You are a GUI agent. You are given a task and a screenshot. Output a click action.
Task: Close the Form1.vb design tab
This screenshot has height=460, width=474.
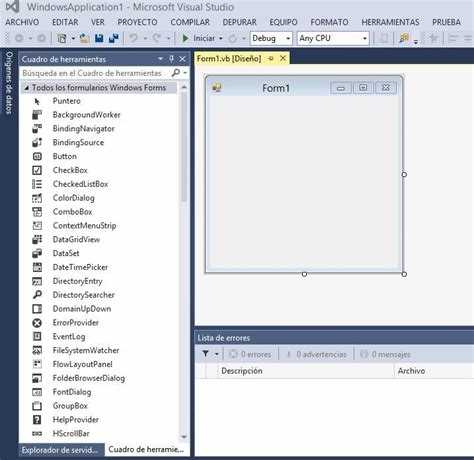point(283,58)
